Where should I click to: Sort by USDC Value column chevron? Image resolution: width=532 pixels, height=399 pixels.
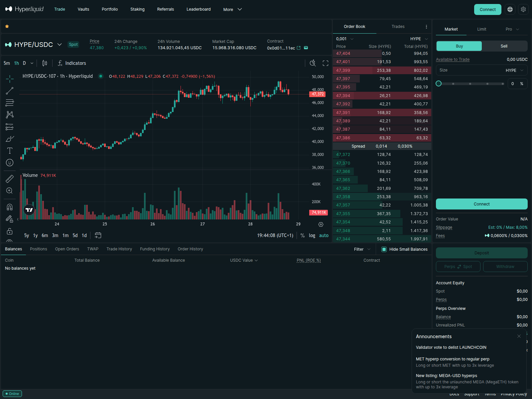point(256,260)
